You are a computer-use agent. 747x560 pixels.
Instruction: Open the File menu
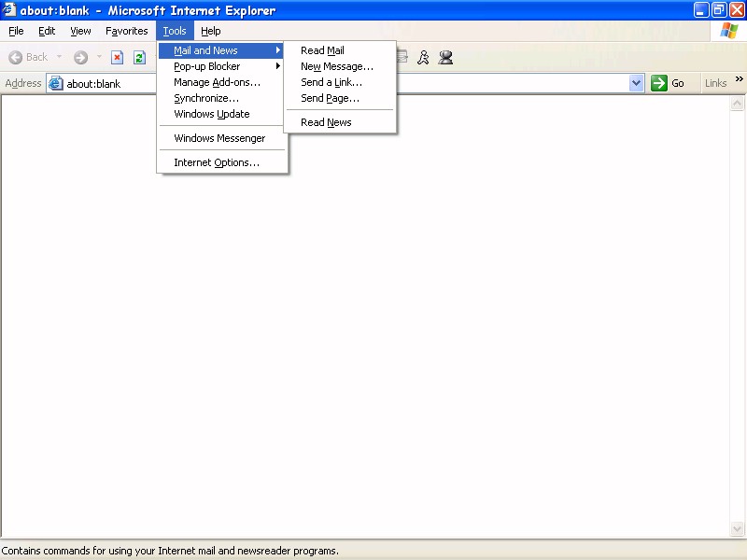click(x=16, y=31)
